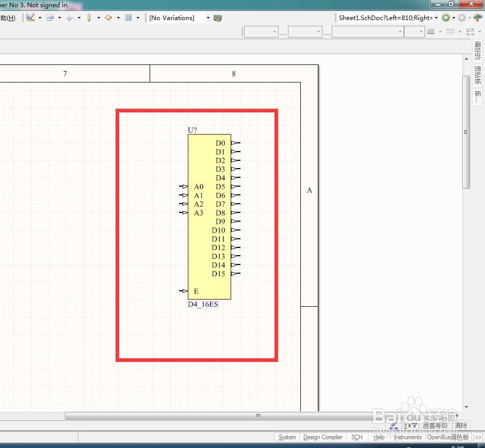
Task: Select the power ground symbol icon
Action: [69, 18]
